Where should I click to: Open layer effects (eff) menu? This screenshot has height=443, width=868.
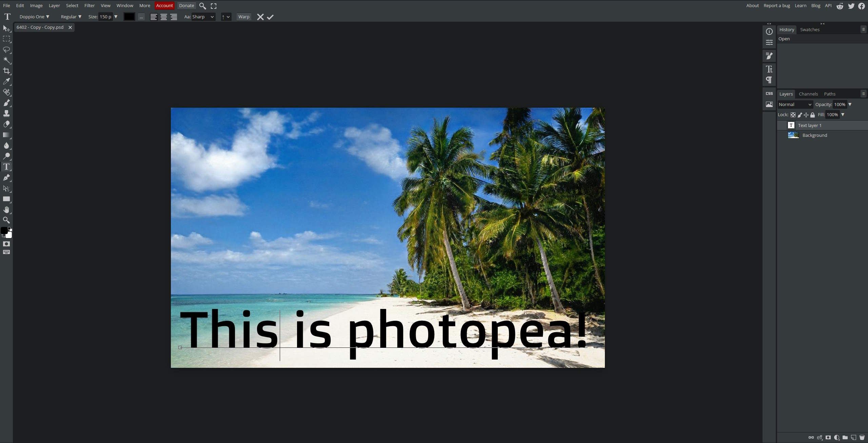(x=820, y=437)
